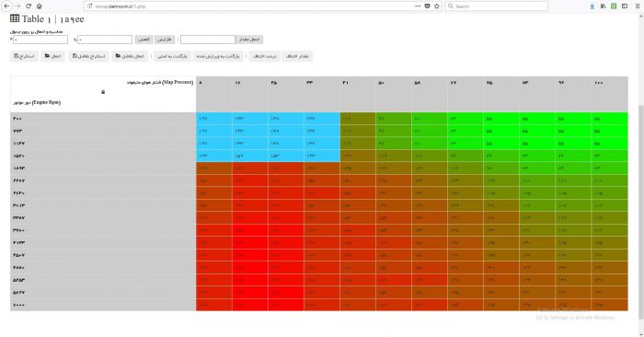Save the page to Pocket
This screenshot has width=644, height=337.
(427, 6)
